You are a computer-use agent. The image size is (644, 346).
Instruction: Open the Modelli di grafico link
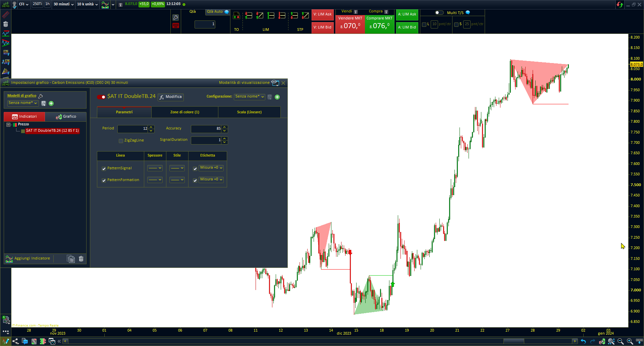pyautogui.click(x=22, y=96)
